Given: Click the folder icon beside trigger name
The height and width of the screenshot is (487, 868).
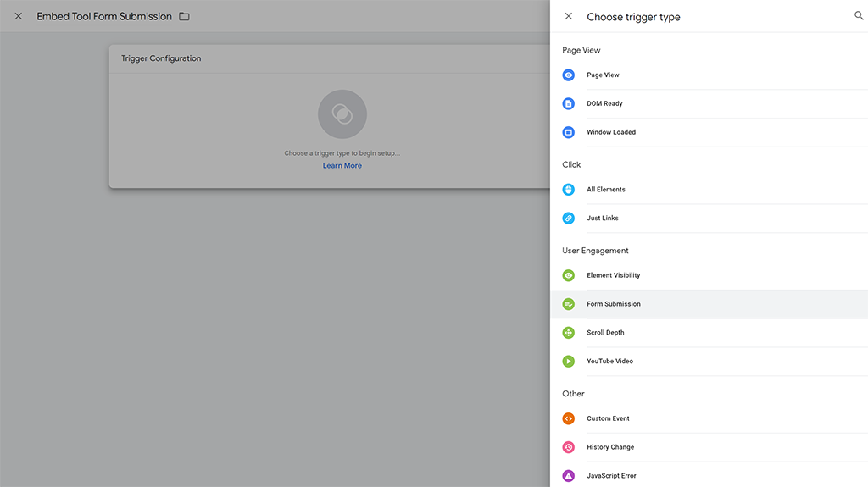Looking at the screenshot, I should (184, 17).
